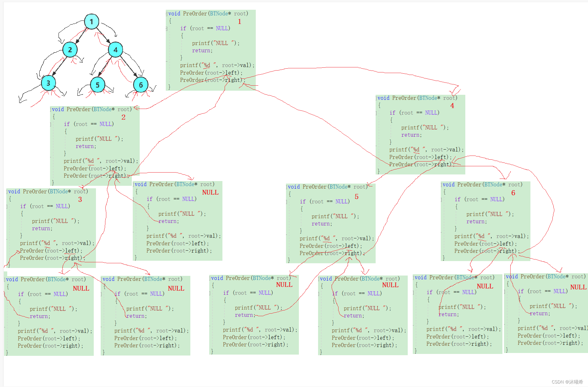588x387 pixels.
Task: Click "PreOrder(root->right);" in frame 6
Action: [x=487, y=251]
